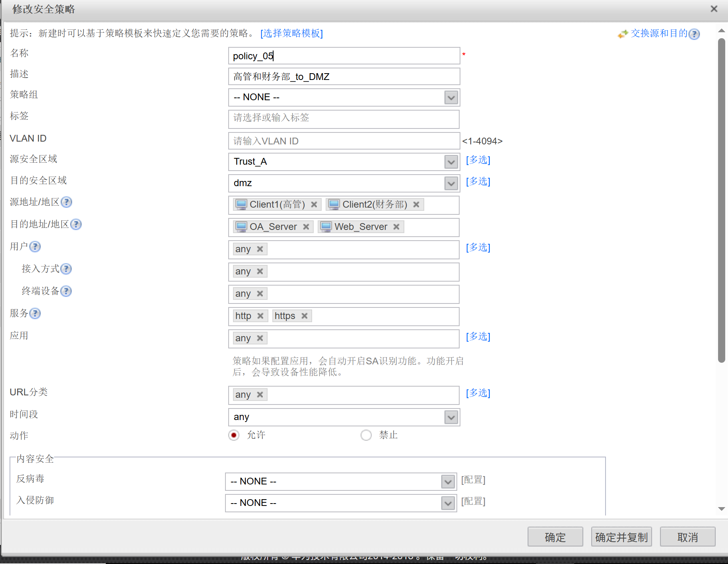
Task: Focus the 描述 input field
Action: click(x=344, y=76)
